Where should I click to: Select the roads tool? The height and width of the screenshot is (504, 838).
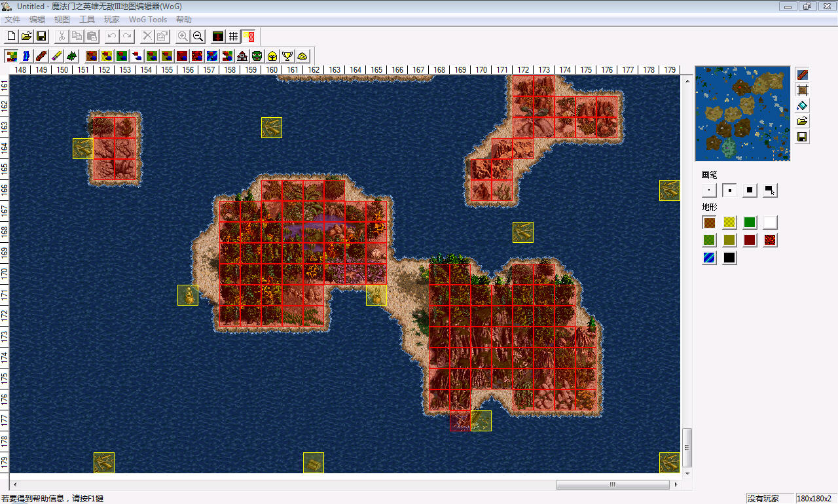(41, 56)
